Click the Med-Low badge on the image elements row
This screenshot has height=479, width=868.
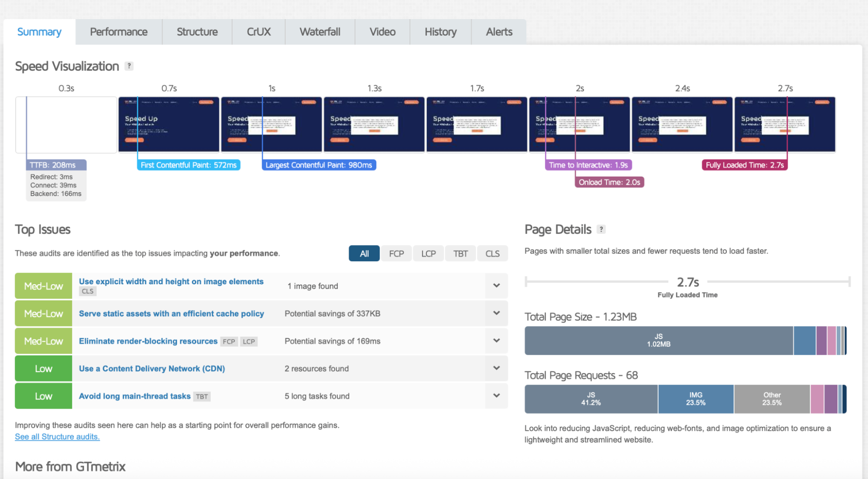point(43,286)
